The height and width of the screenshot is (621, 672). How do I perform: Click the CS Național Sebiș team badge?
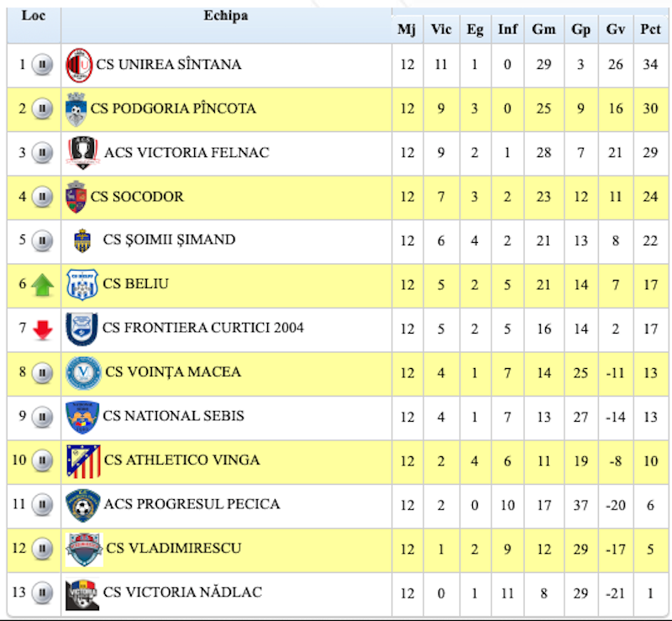(x=83, y=417)
